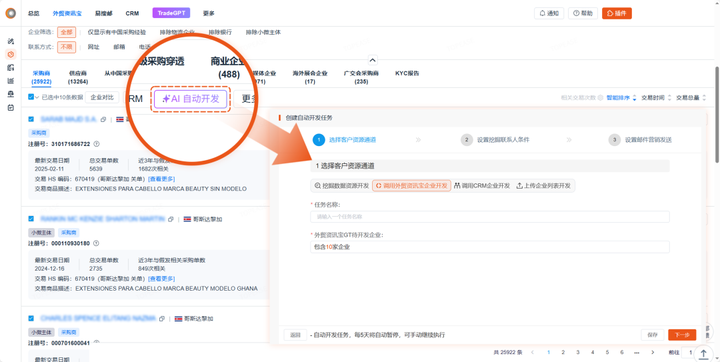
Task: Click 下一步 in the task dialog
Action: point(682,335)
